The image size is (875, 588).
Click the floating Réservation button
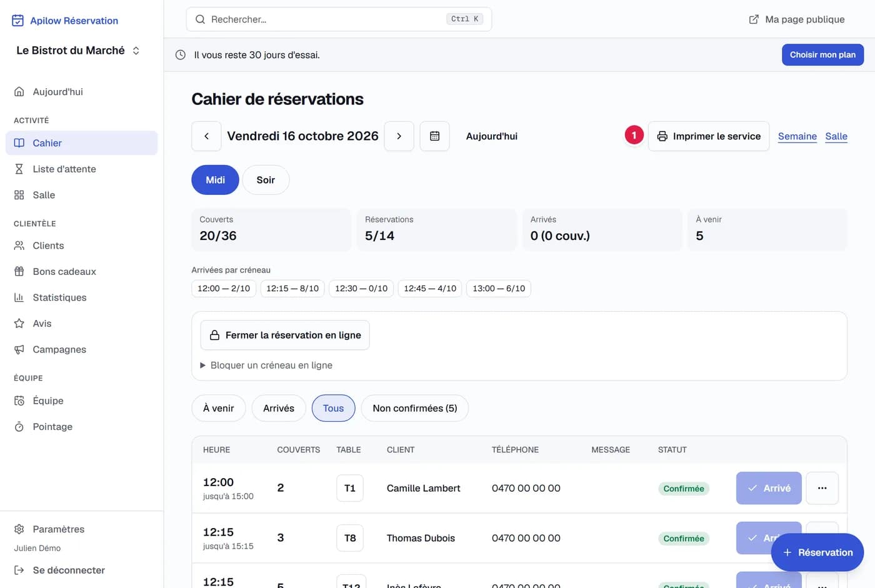pyautogui.click(x=817, y=552)
